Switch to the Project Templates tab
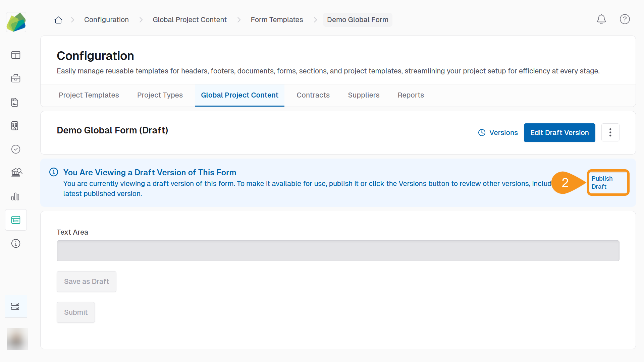The height and width of the screenshot is (362, 644). coord(89,95)
